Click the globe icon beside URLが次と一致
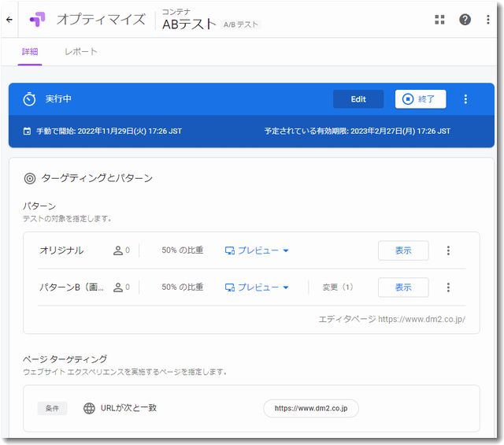This screenshot has width=504, height=445. 89,408
